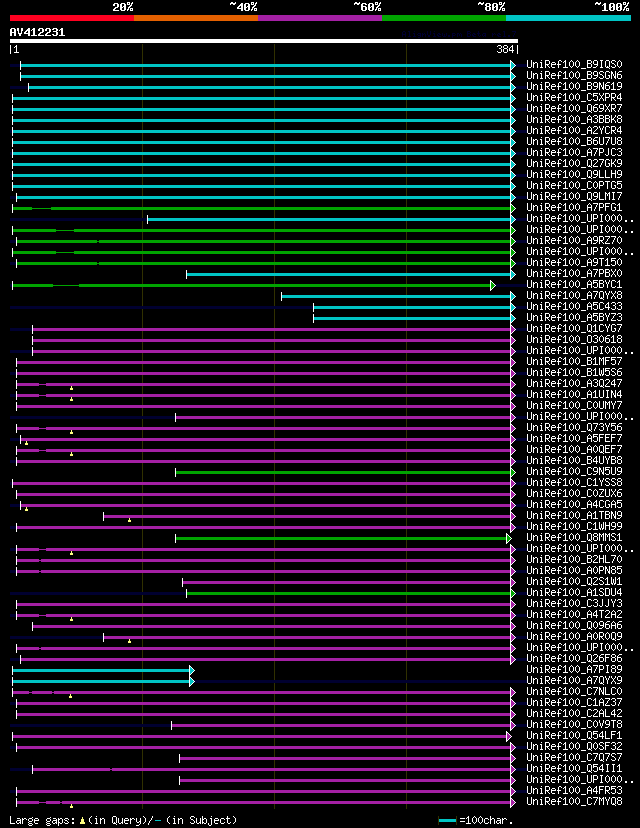The width and height of the screenshot is (640, 828).
Task: Select the UniRef100_B1W5S6 label
Action: point(574,372)
